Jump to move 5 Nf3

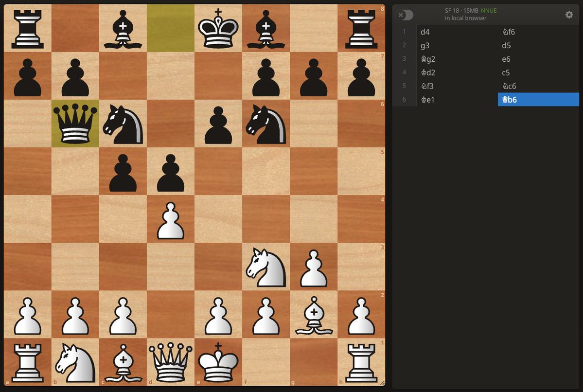coord(457,86)
